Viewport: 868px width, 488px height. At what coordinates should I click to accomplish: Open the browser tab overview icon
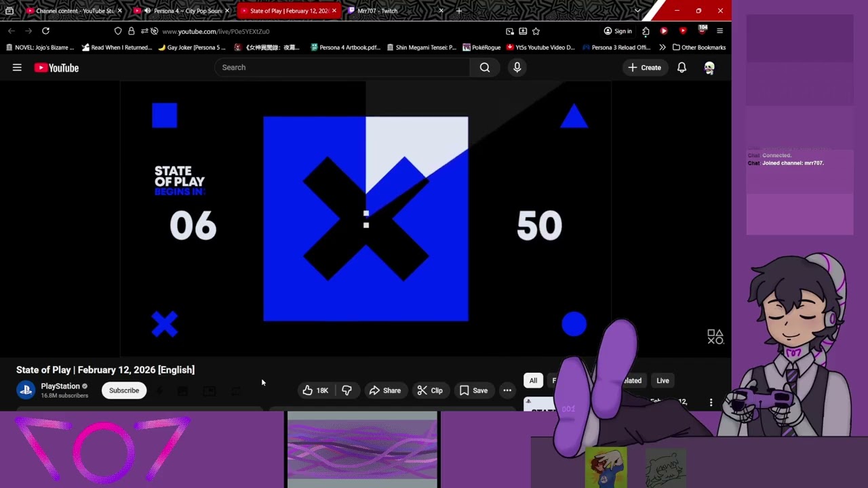[x=9, y=11]
